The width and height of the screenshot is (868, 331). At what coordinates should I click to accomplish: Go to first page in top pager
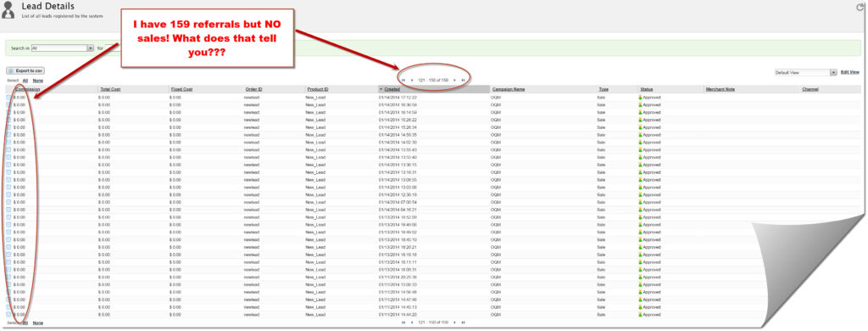[x=403, y=81]
